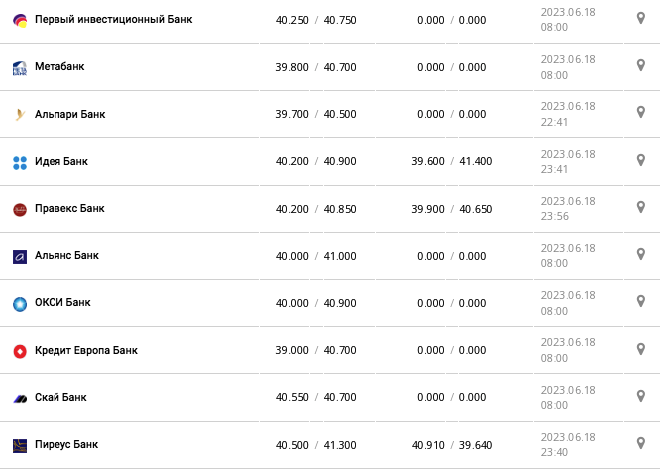Click the ОКСИ Банк round logo

(x=19, y=303)
